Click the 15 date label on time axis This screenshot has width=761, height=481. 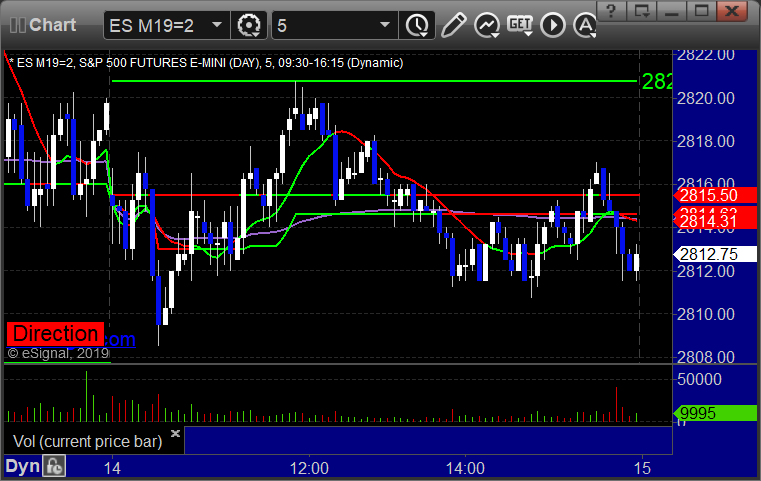(643, 468)
